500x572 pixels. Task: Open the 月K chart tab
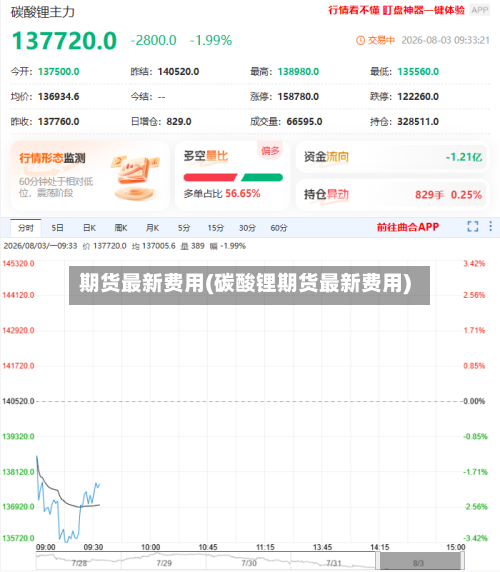[152, 228]
